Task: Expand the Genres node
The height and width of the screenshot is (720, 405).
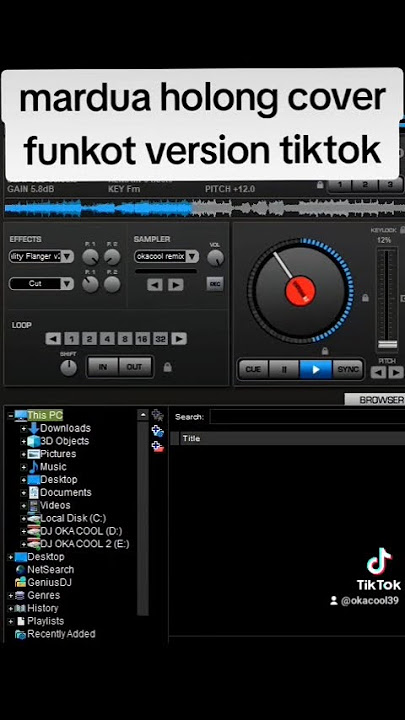Action: (x=11, y=596)
